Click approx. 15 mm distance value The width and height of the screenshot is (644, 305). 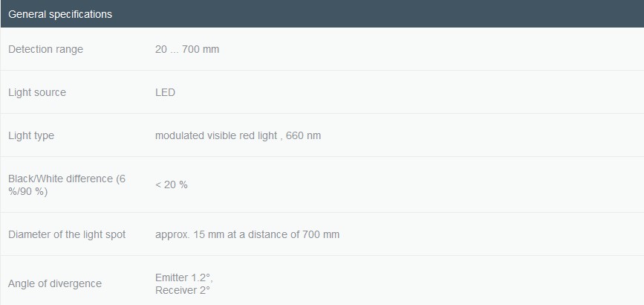pos(247,234)
